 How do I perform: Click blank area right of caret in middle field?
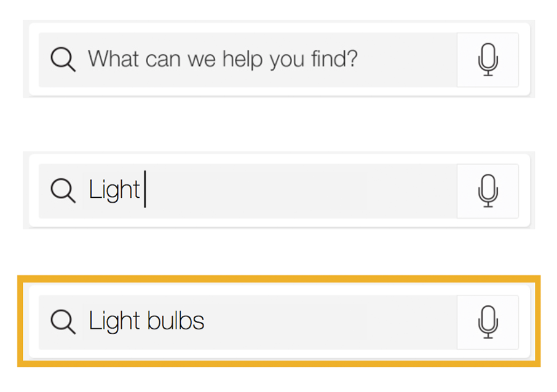click(x=302, y=191)
